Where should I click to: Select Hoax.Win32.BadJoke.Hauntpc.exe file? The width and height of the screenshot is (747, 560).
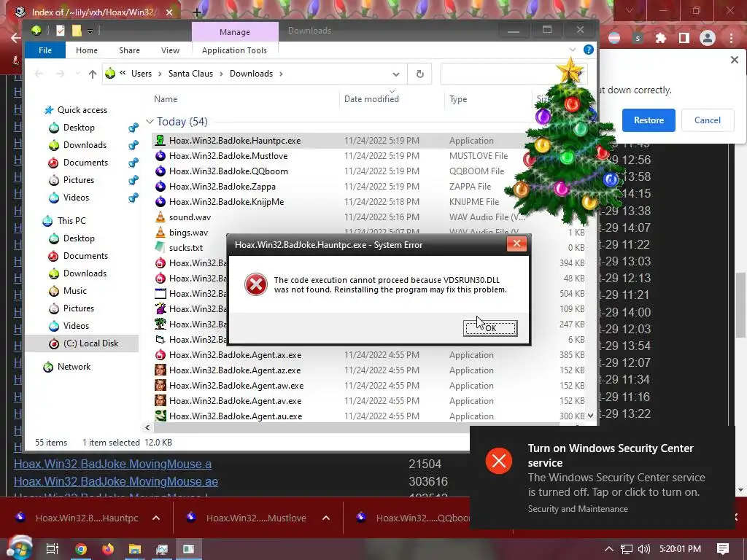235,141
